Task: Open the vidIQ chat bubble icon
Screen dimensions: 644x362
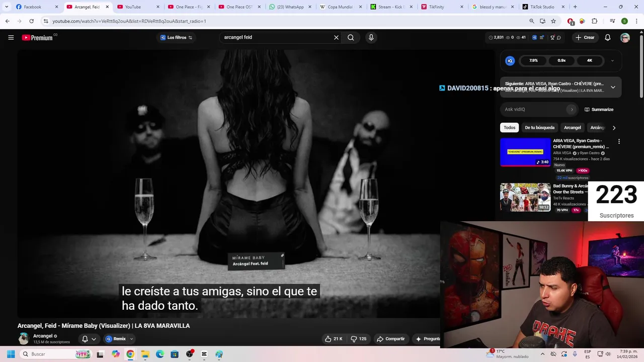Action: click(558, 38)
